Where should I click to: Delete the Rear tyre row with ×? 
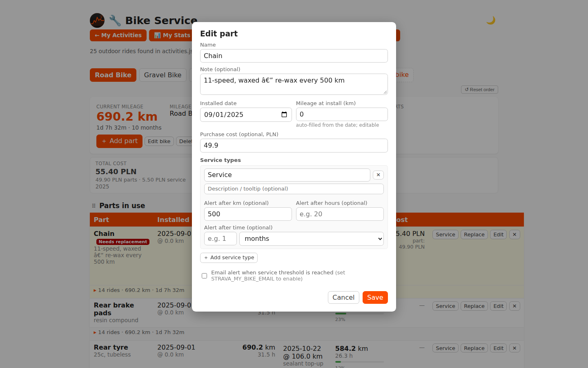click(514, 348)
